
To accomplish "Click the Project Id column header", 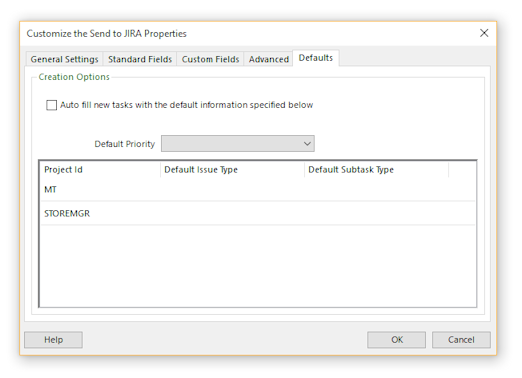I will pos(100,170).
